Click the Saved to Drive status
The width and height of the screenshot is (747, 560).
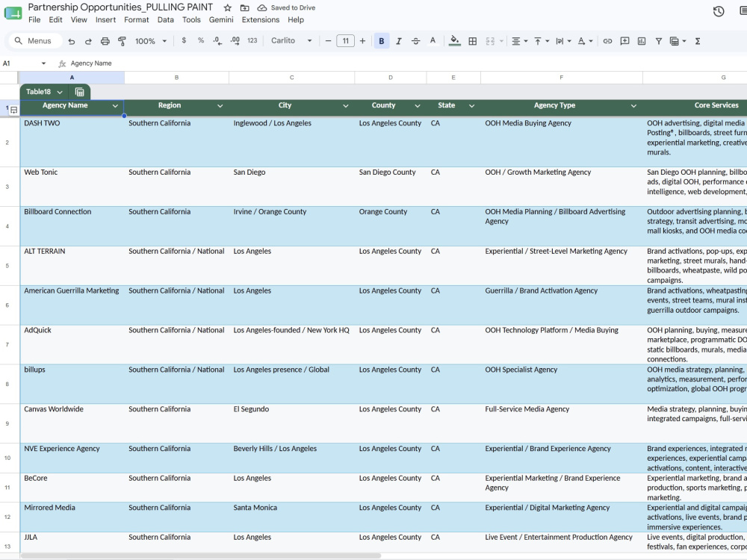(286, 7)
